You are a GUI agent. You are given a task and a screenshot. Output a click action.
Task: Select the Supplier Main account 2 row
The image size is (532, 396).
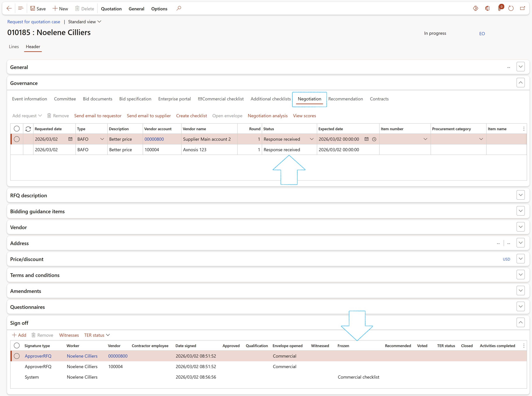[x=17, y=139]
